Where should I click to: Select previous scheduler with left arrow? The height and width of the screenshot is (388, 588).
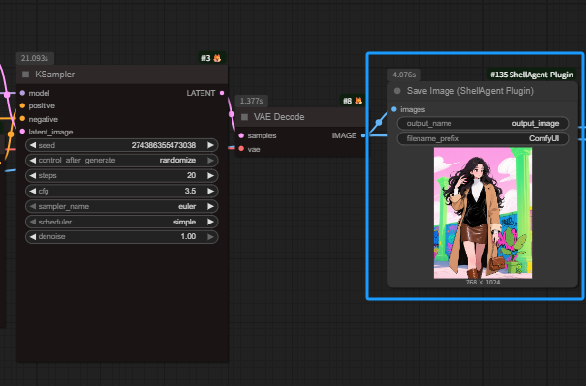[33, 223]
